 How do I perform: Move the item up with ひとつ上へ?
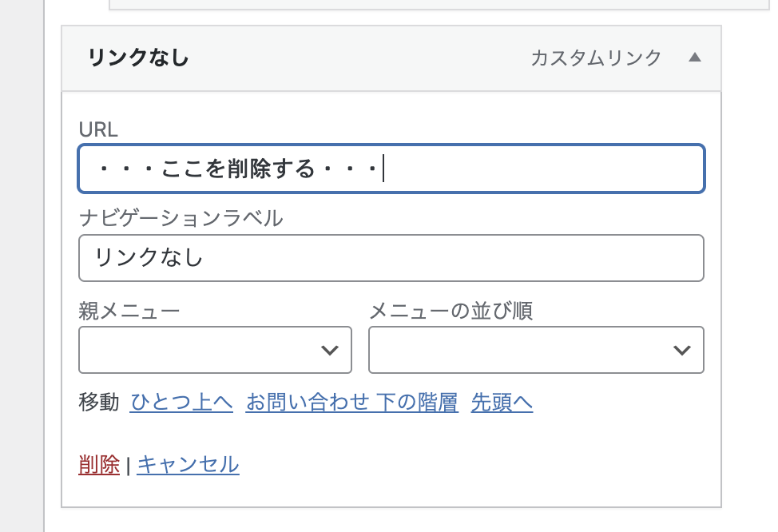tap(181, 402)
